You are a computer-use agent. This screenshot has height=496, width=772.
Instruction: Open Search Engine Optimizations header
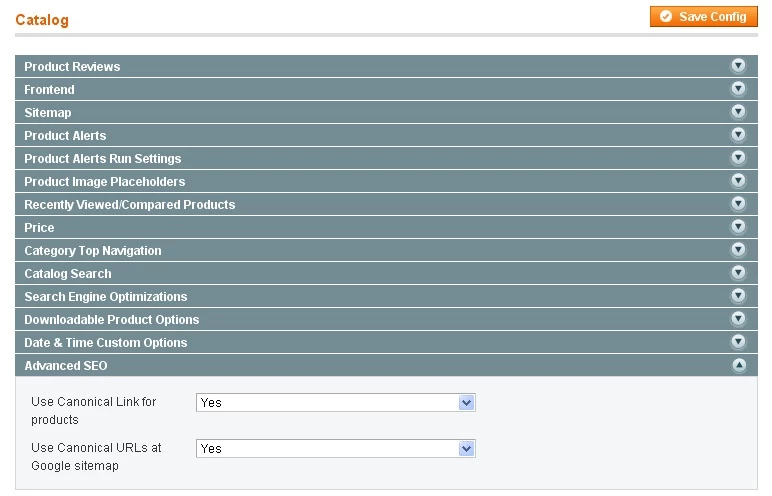pyautogui.click(x=386, y=296)
